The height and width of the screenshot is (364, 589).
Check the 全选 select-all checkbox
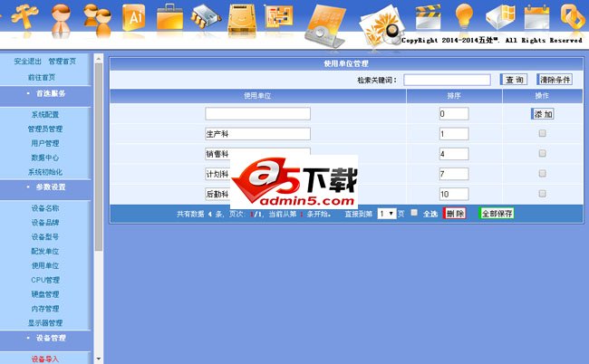click(414, 213)
